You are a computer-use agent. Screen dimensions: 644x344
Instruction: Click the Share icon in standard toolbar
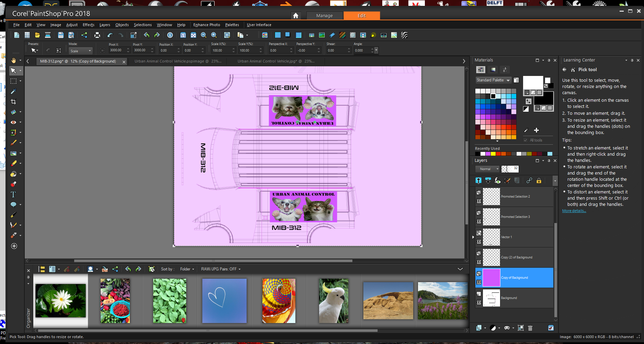(x=84, y=35)
